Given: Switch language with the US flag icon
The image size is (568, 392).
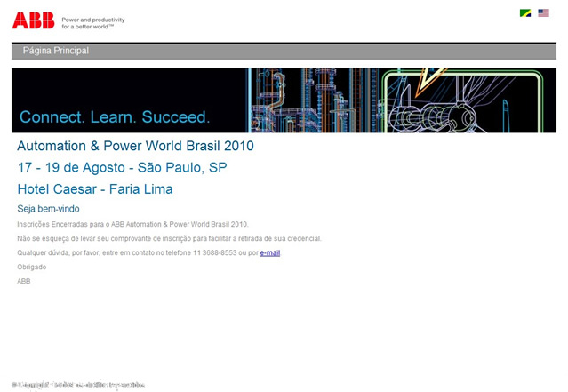Looking at the screenshot, I should click(x=543, y=13).
